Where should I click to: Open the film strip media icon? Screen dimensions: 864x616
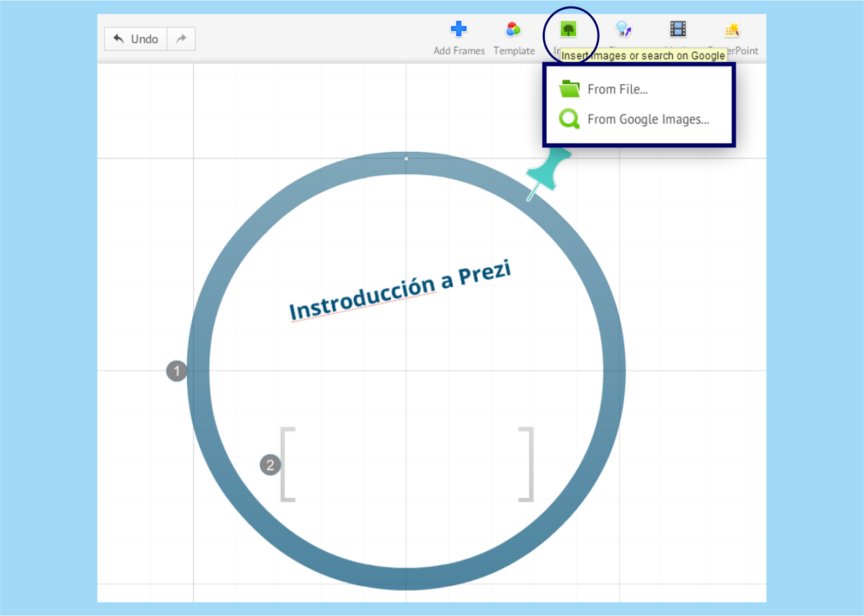[x=678, y=29]
